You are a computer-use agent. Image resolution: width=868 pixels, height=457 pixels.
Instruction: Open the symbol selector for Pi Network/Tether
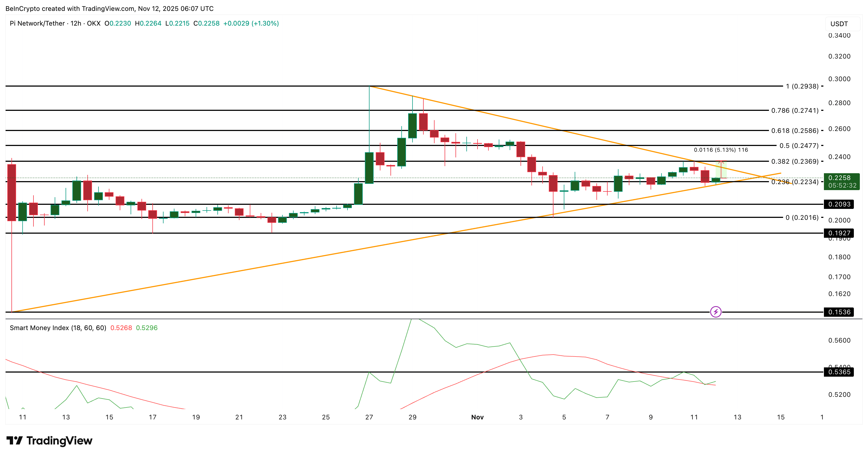37,24
